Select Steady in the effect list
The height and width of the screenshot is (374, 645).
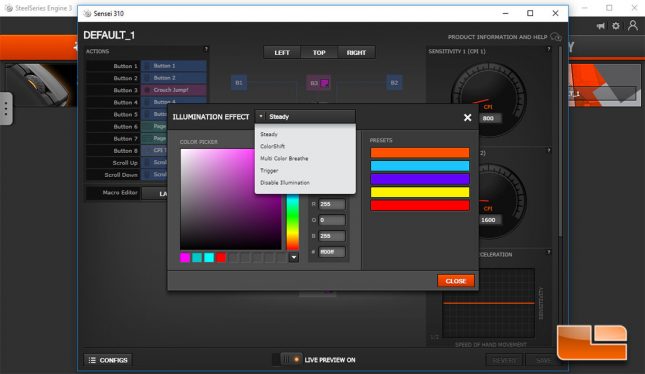[269, 134]
